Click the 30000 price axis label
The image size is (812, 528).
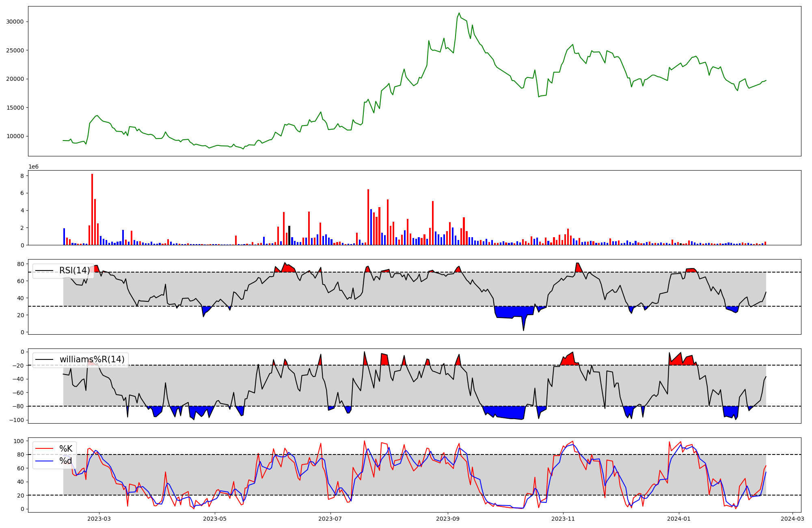[x=15, y=22]
